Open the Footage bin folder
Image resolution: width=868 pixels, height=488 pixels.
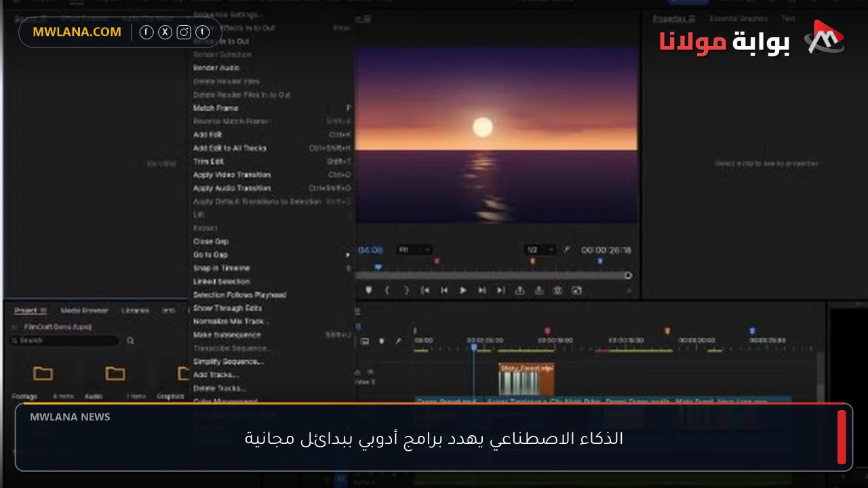click(43, 373)
